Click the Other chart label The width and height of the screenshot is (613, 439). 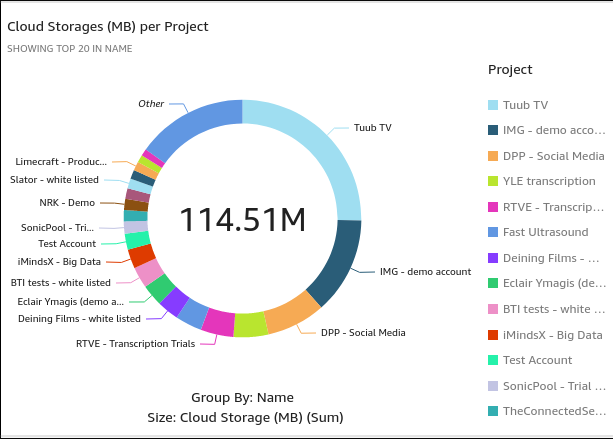coord(151,104)
